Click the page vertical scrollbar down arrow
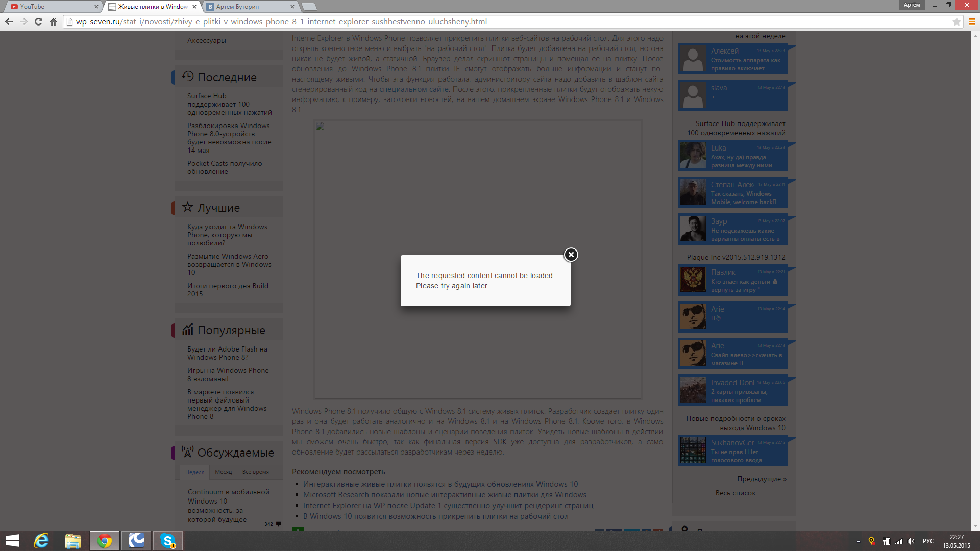 point(975,526)
